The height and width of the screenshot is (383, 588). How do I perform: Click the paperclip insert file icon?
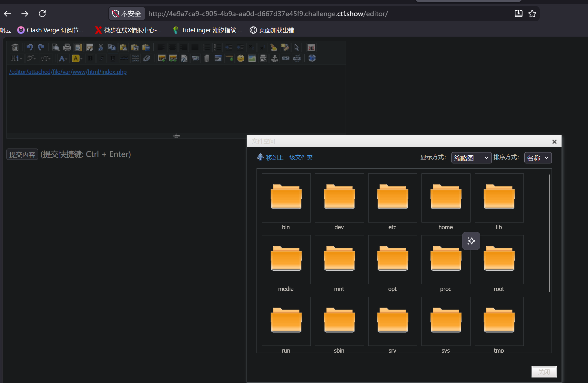207,58
